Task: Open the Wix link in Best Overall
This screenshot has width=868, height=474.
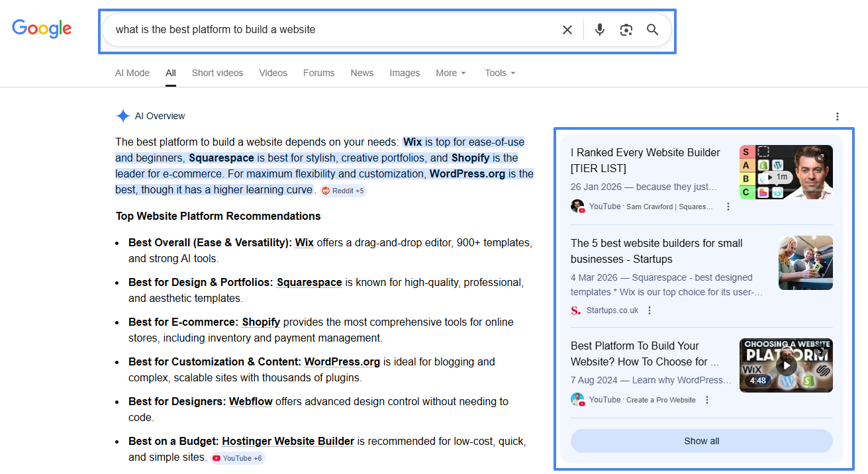Action: click(304, 242)
